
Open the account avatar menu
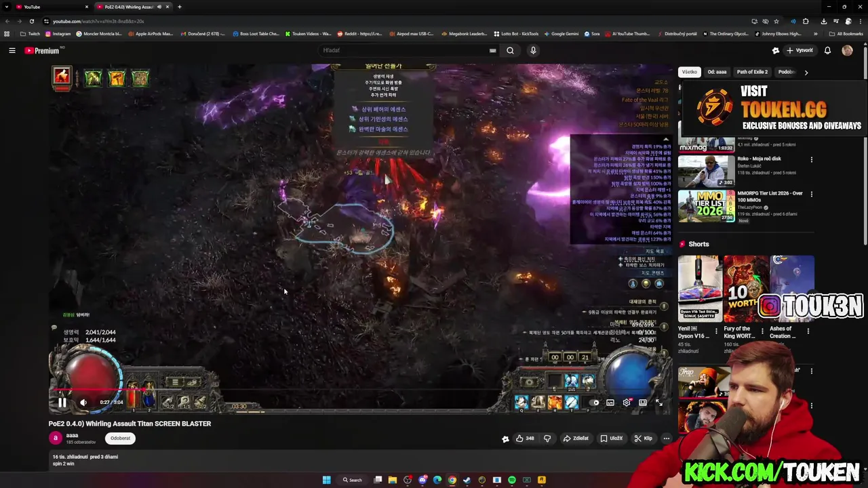tap(847, 50)
